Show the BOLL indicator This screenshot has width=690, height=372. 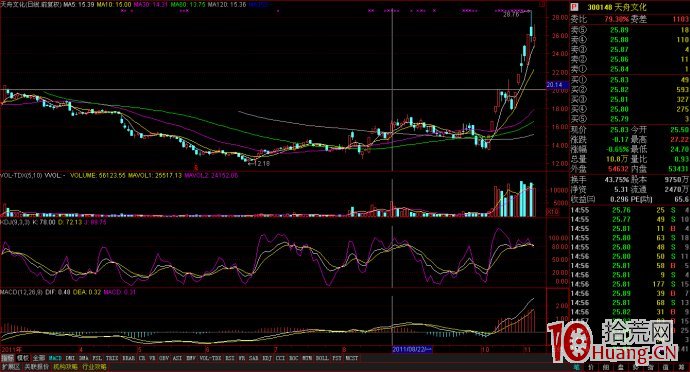[322, 358]
